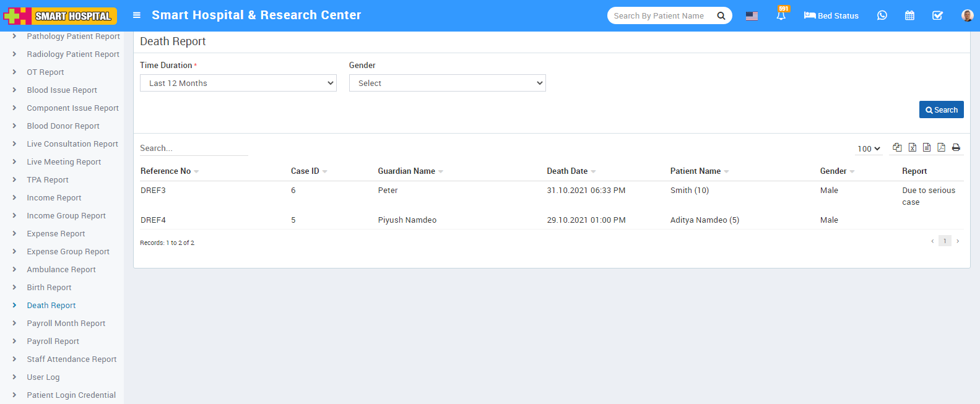Image resolution: width=980 pixels, height=404 pixels.
Task: Click the Search By Patient Name field
Action: (x=660, y=15)
